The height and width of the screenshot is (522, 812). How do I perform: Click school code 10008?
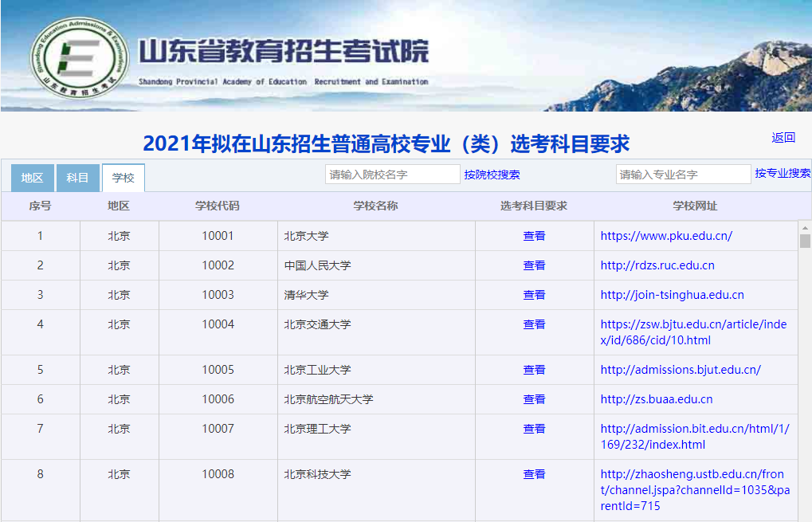point(218,474)
